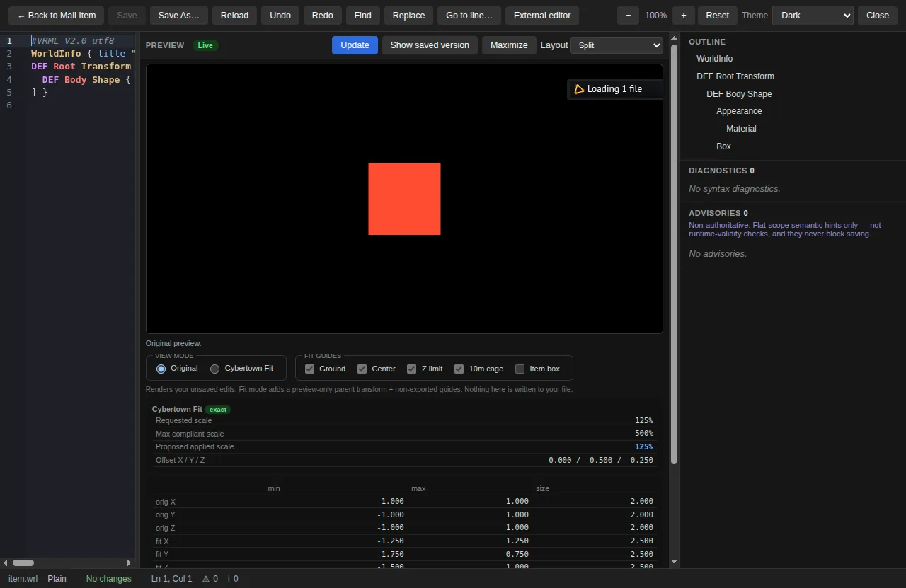Select the Cybertown Fit view mode
This screenshot has height=588, width=906.
[x=215, y=369]
